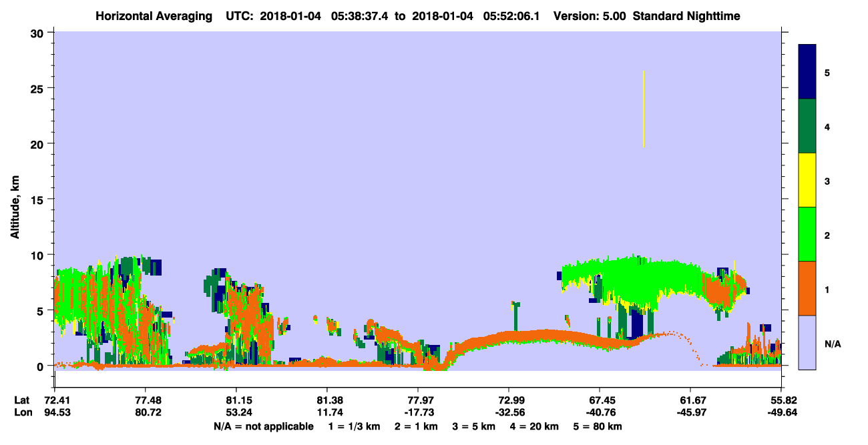Click longitude value -40.76
Image resolution: width=868 pixels, height=445 pixels.
tap(600, 412)
